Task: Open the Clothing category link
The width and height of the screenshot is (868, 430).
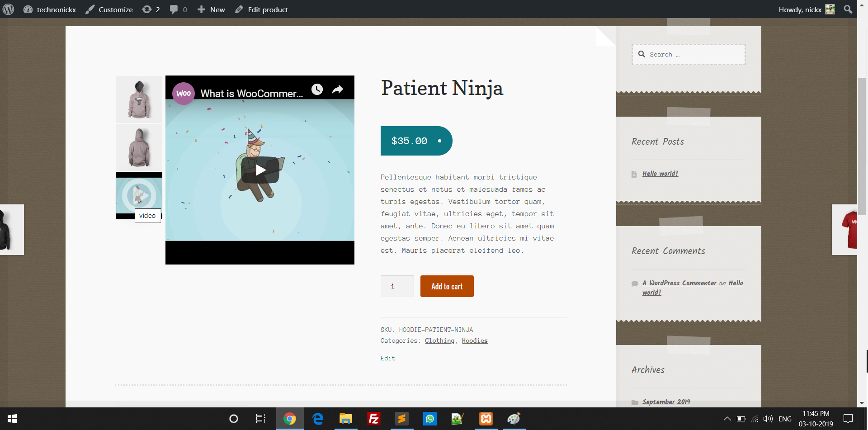Action: (439, 340)
